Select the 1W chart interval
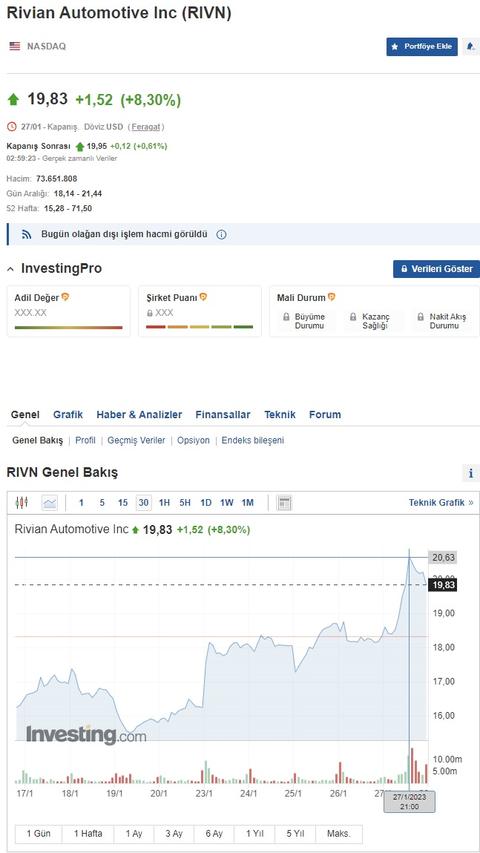Viewport: 480px width, 853px height. (x=227, y=503)
